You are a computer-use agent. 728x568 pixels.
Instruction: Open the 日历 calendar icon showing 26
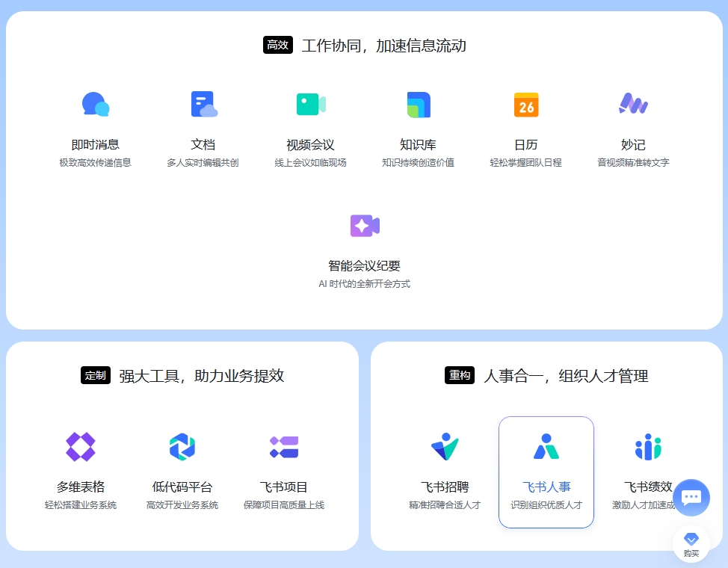(x=526, y=105)
